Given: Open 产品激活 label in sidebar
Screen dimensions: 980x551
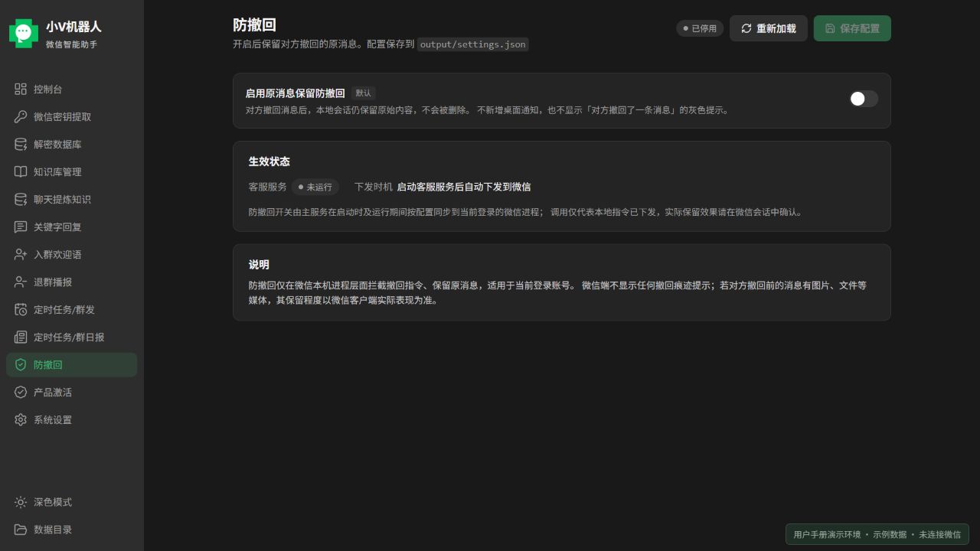Looking at the screenshot, I should point(53,392).
